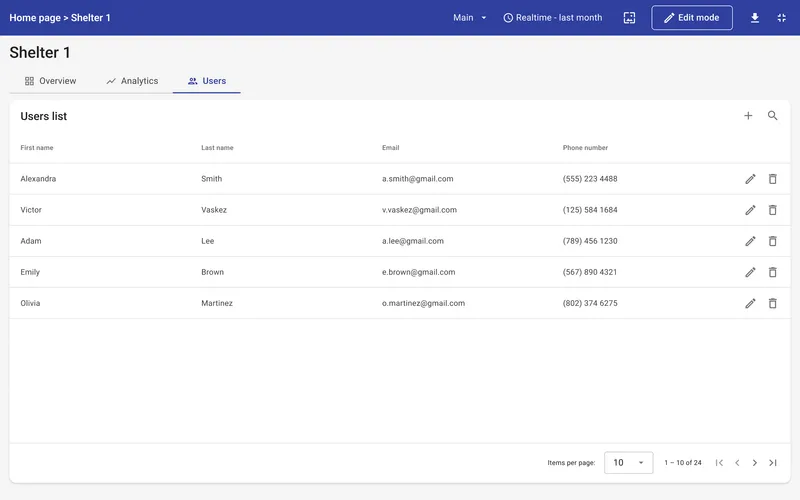Exit fullscreen with the collapse icon
The image size is (800, 500).
tap(781, 18)
